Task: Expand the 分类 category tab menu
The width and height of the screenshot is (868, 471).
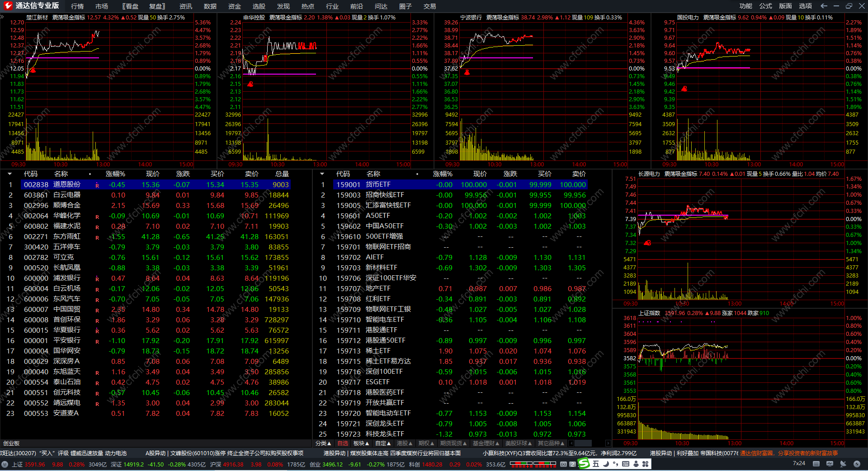Action: point(323,443)
